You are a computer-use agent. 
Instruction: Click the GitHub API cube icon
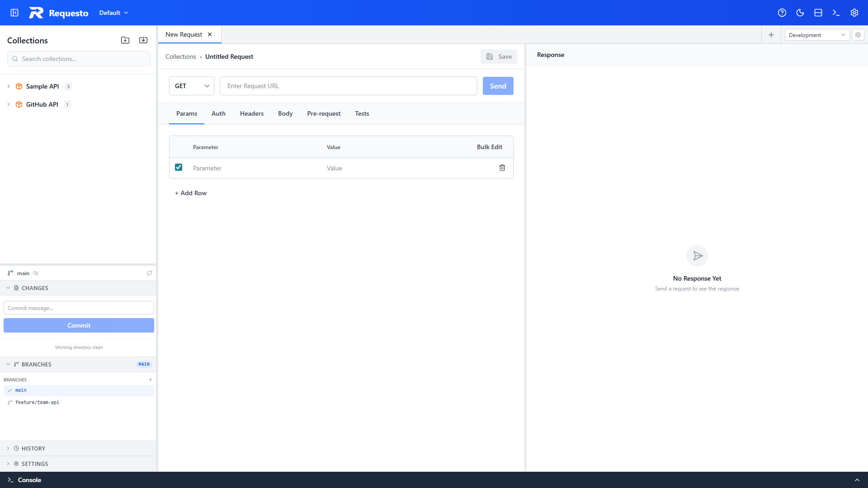click(x=19, y=104)
